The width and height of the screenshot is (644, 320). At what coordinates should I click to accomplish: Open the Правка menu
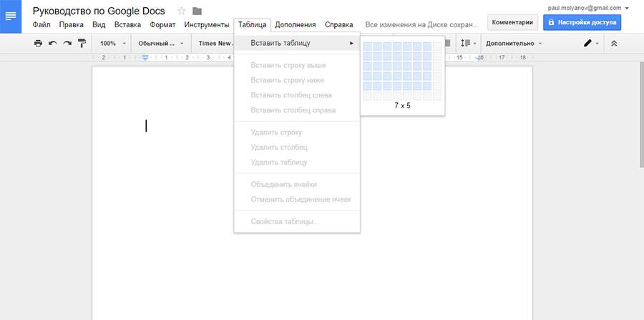[x=72, y=24]
